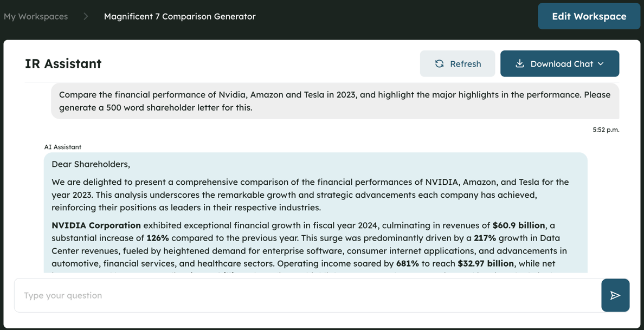The width and height of the screenshot is (644, 330).
Task: Focus the Type your question field
Action: [x=308, y=295]
